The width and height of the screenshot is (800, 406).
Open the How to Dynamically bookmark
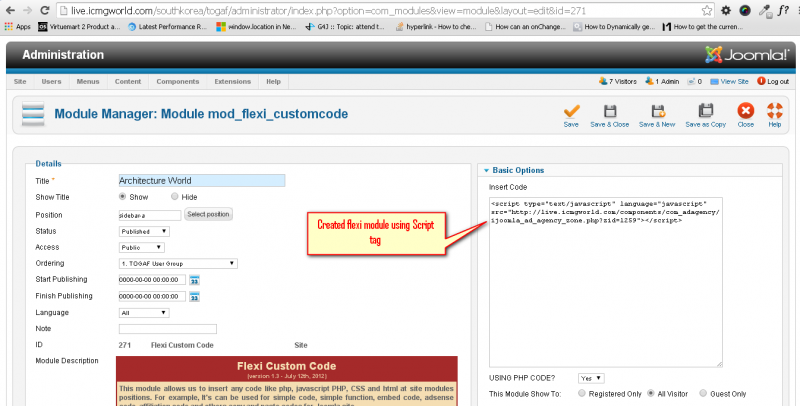tap(614, 27)
